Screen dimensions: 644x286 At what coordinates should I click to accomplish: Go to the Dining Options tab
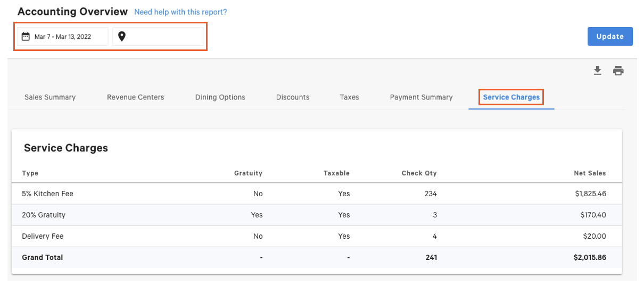point(220,97)
